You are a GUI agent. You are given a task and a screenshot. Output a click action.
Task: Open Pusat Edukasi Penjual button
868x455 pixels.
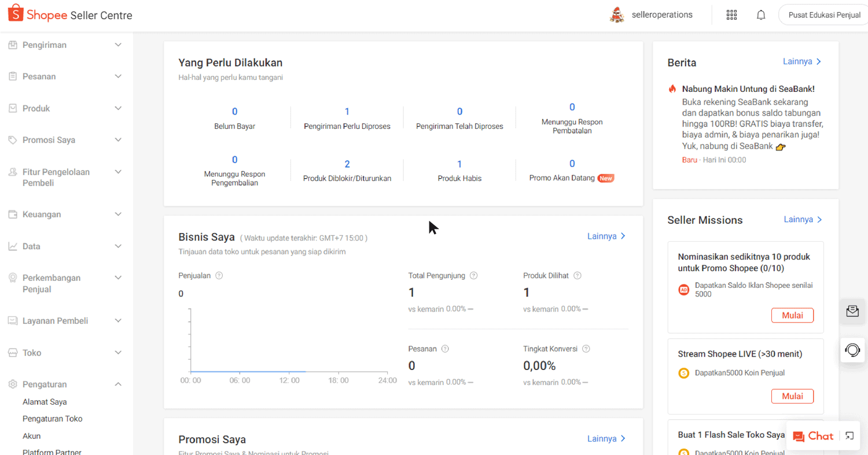click(x=824, y=15)
